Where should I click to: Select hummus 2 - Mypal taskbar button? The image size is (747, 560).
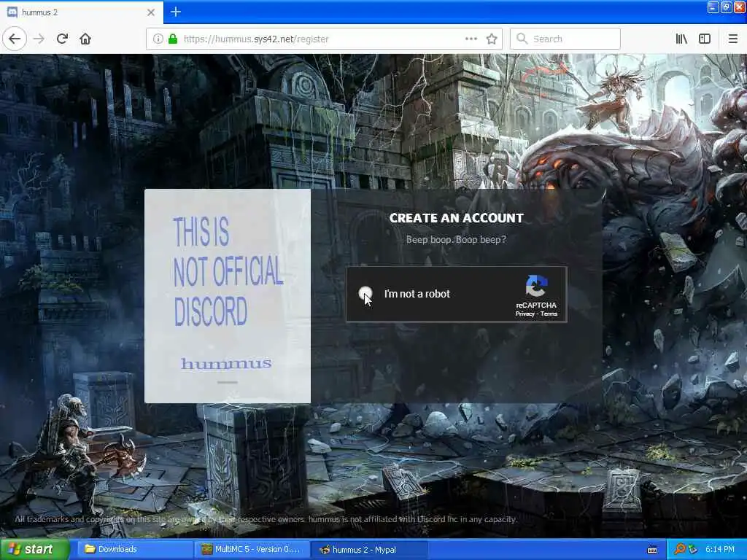tap(368, 550)
